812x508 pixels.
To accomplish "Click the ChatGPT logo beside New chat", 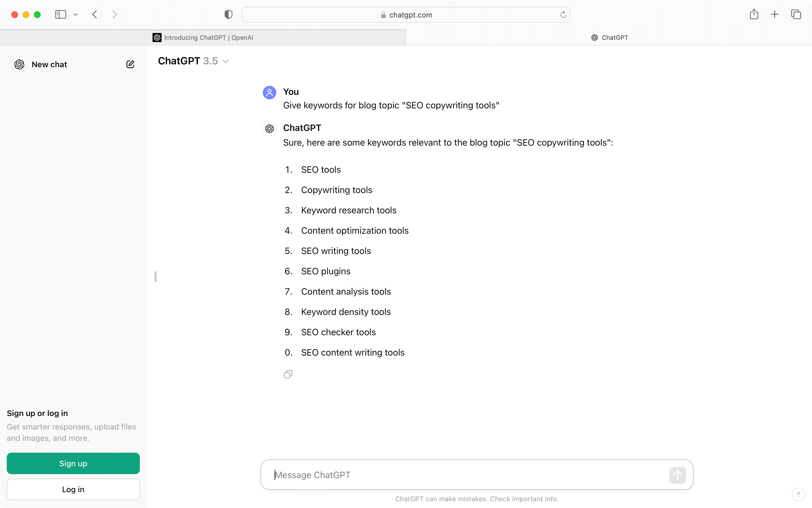I will tap(19, 64).
